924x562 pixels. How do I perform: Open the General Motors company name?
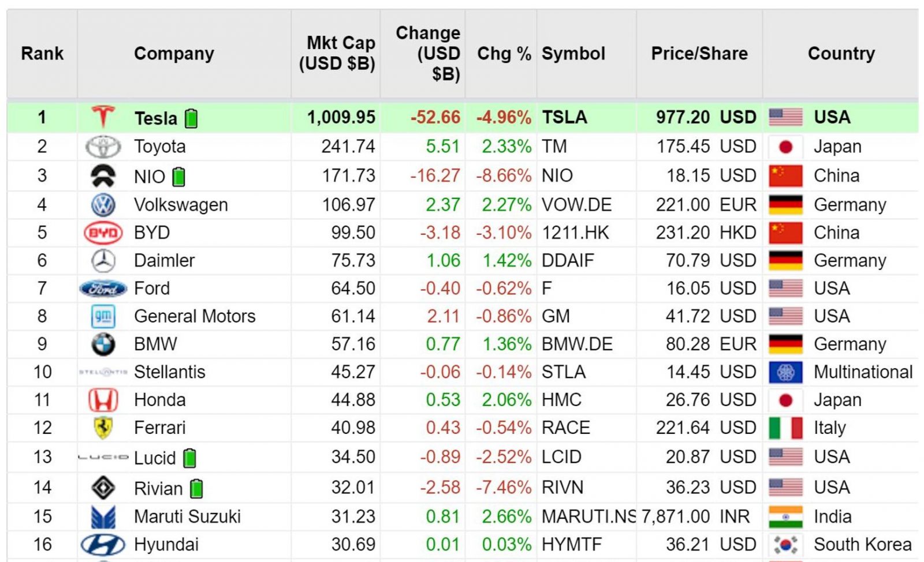195,316
